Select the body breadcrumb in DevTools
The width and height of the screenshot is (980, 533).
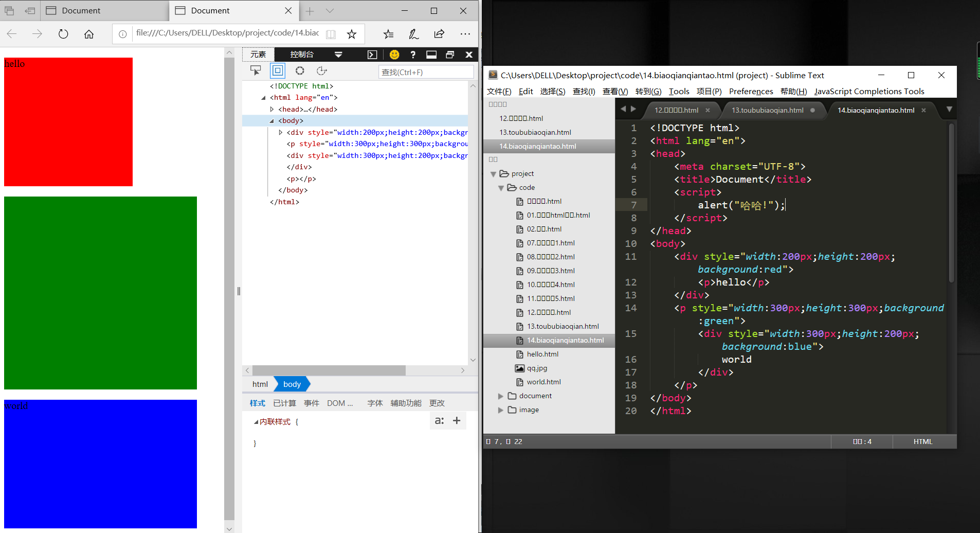pyautogui.click(x=292, y=384)
